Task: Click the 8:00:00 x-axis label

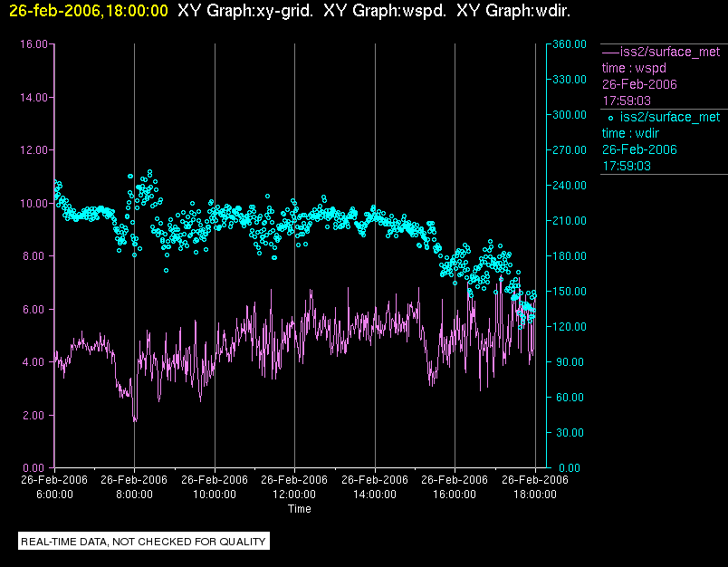Action: [x=134, y=495]
